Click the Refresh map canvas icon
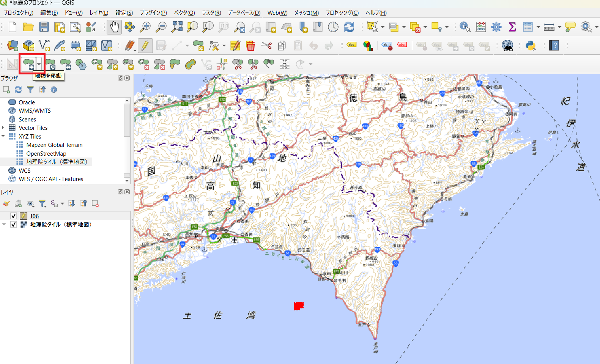The height and width of the screenshot is (364, 600). [x=349, y=27]
